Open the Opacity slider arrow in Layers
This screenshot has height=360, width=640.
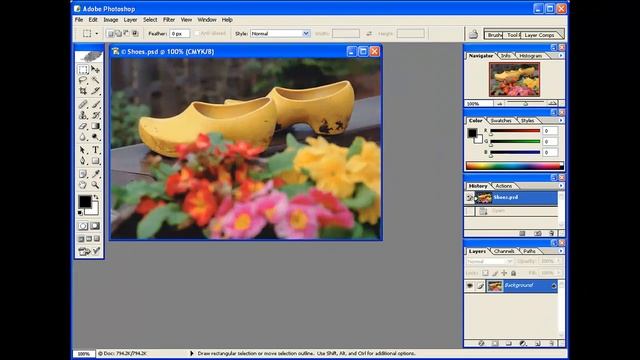tap(559, 261)
